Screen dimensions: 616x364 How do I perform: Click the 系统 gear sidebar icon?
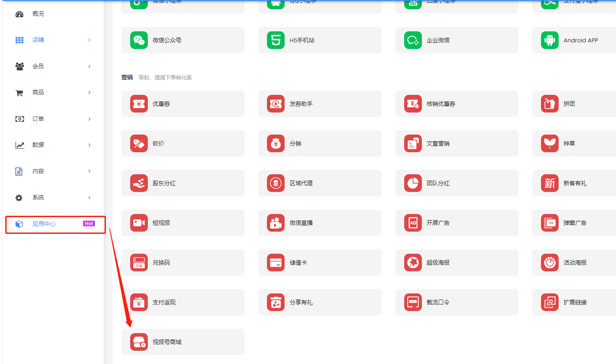(19, 198)
